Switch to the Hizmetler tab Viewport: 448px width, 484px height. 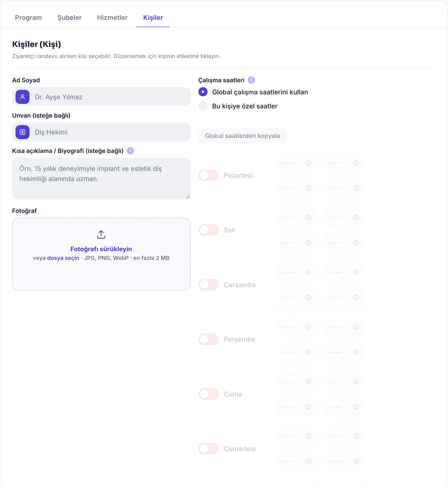click(x=112, y=18)
